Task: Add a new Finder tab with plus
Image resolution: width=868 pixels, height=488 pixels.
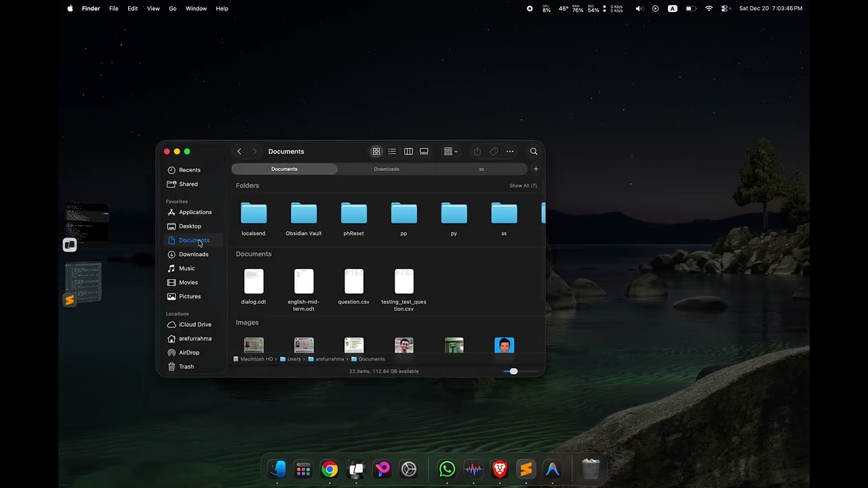Action: (536, 169)
